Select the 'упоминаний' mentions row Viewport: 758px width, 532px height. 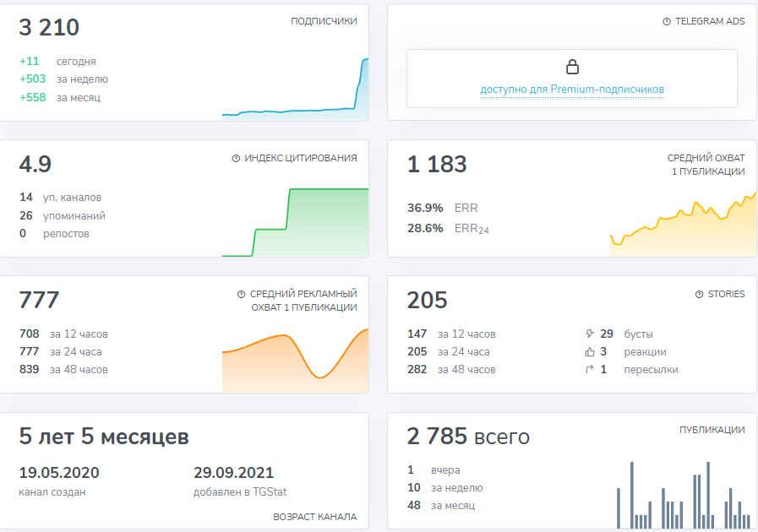point(74,215)
